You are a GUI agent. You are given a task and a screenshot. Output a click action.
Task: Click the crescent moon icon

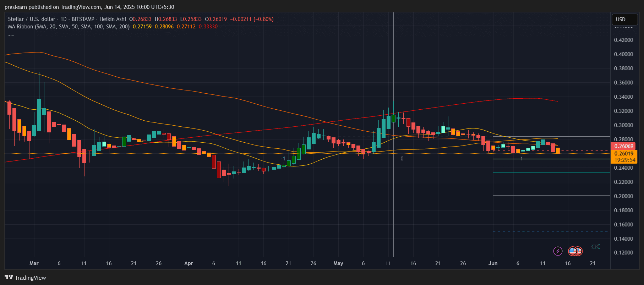[598, 246]
